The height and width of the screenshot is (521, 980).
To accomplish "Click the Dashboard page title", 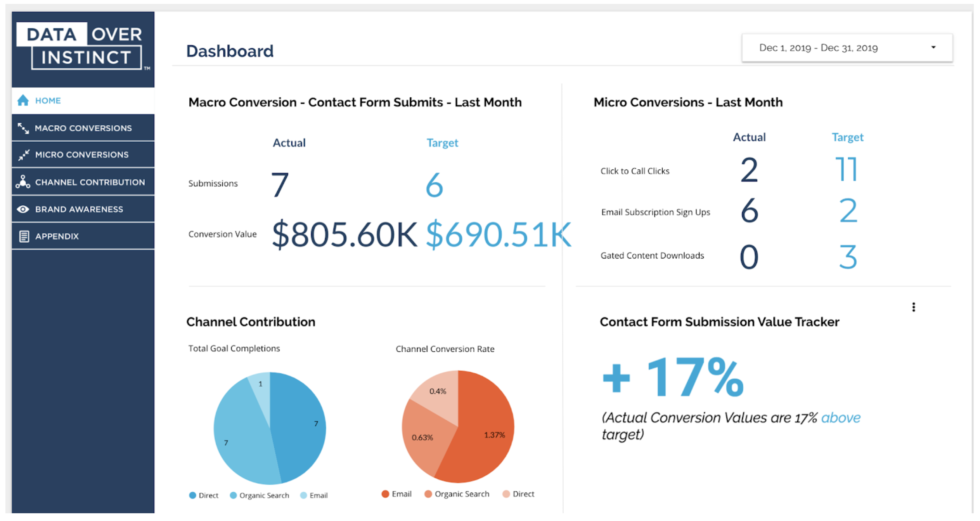I will click(230, 51).
